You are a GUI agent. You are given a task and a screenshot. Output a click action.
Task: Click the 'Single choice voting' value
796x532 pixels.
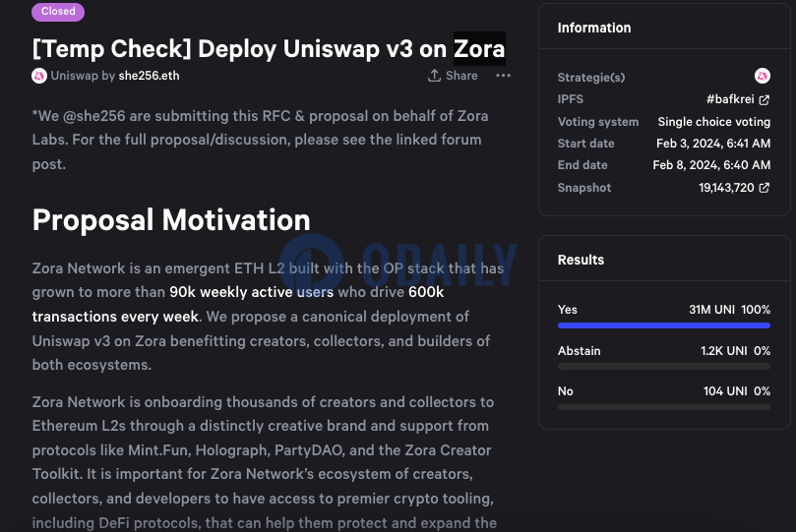pos(714,122)
